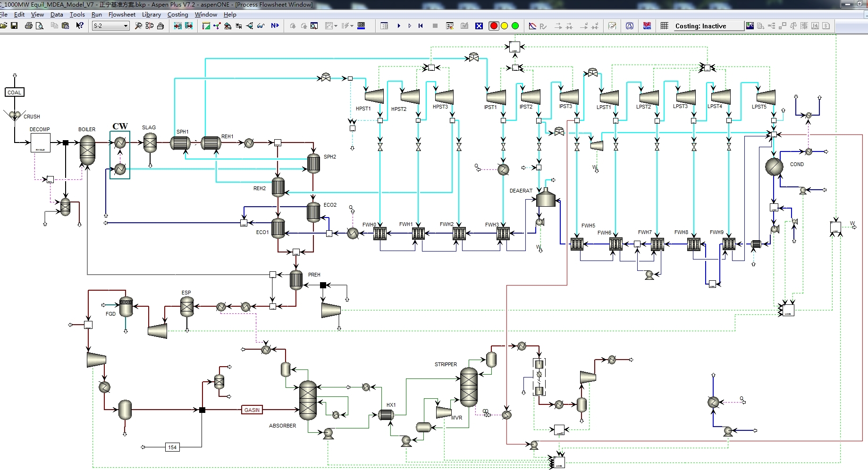Open the Flowsheet menu
The image size is (868, 470).
pos(122,15)
